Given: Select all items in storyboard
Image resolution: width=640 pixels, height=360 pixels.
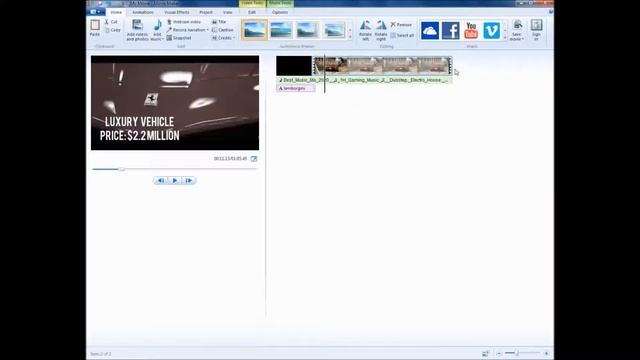Looking at the screenshot, I should click(402, 36).
